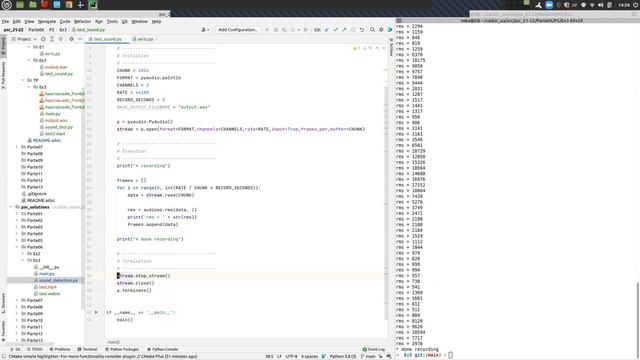Click the collapse all icon in Project panel
This screenshot has height=360, width=640.
click(x=60, y=39)
